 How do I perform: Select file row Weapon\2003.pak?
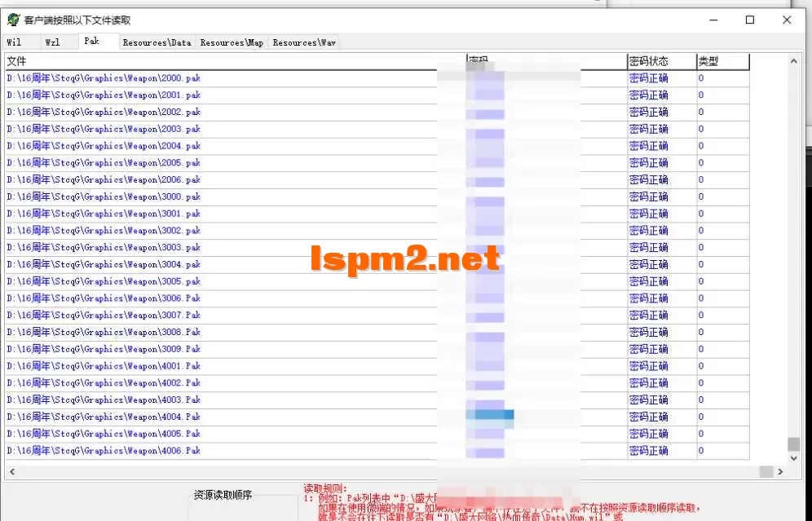click(x=377, y=129)
